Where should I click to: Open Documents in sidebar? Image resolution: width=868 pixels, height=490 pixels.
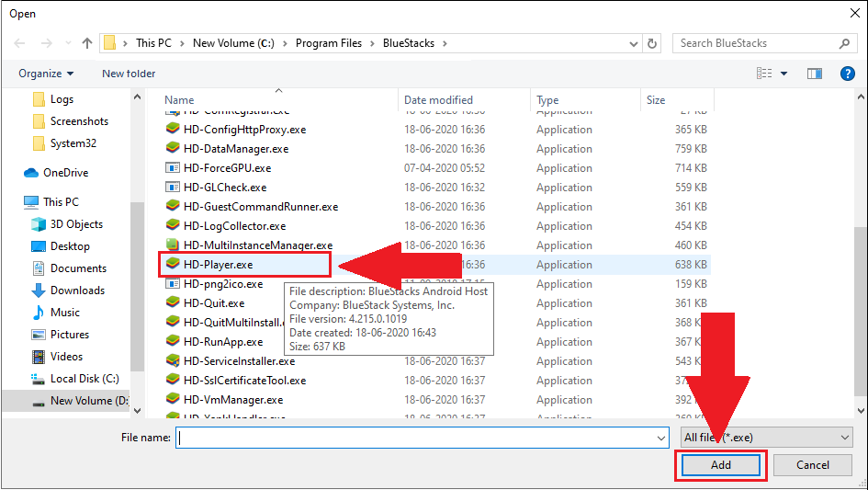pyautogui.click(x=69, y=268)
